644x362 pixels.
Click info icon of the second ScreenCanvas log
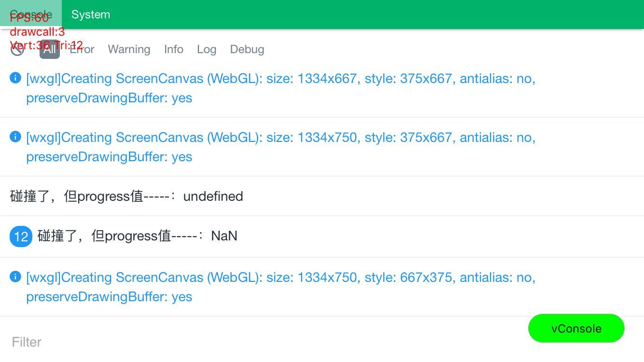coord(15,137)
